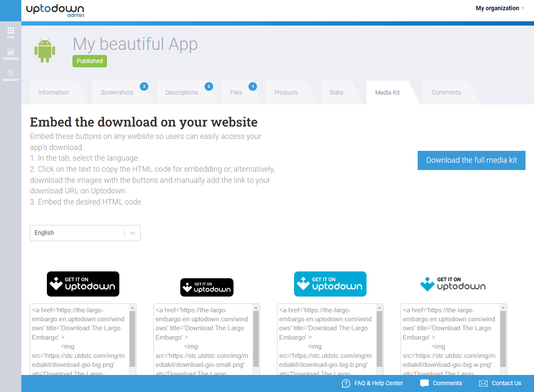Click the Uptodown admin logo
Viewport: 534px width, 392px height.
[55, 10]
